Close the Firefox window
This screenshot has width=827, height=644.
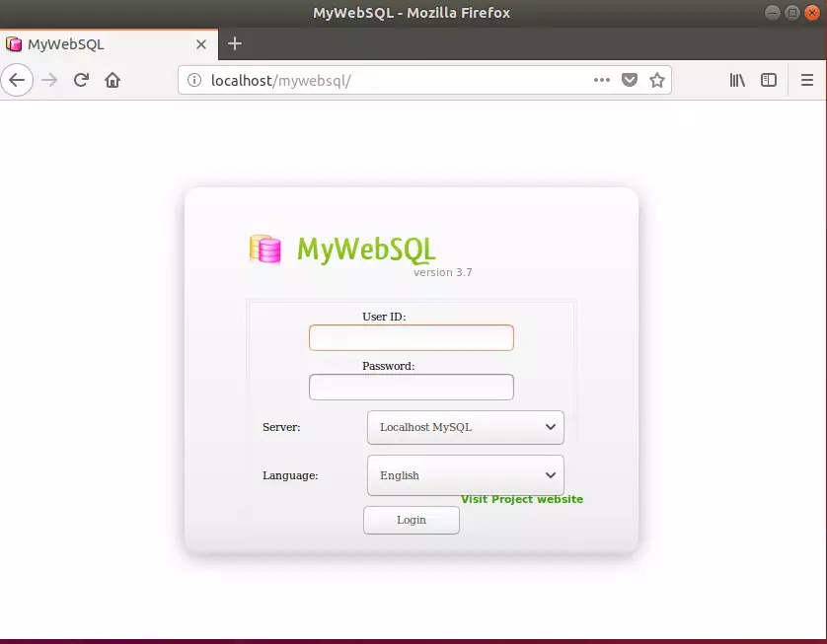[x=812, y=13]
